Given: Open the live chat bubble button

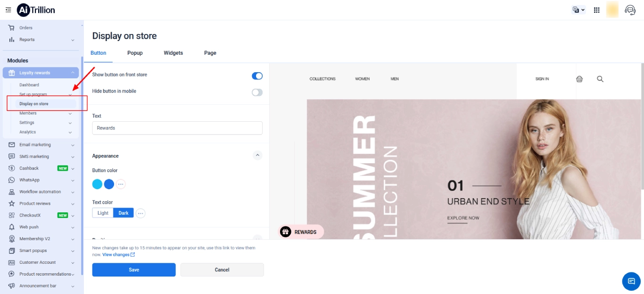Looking at the screenshot, I should (631, 281).
